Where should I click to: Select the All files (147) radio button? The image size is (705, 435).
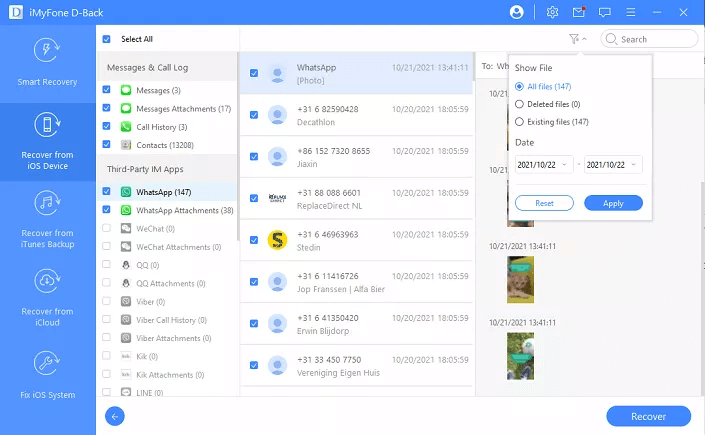519,86
